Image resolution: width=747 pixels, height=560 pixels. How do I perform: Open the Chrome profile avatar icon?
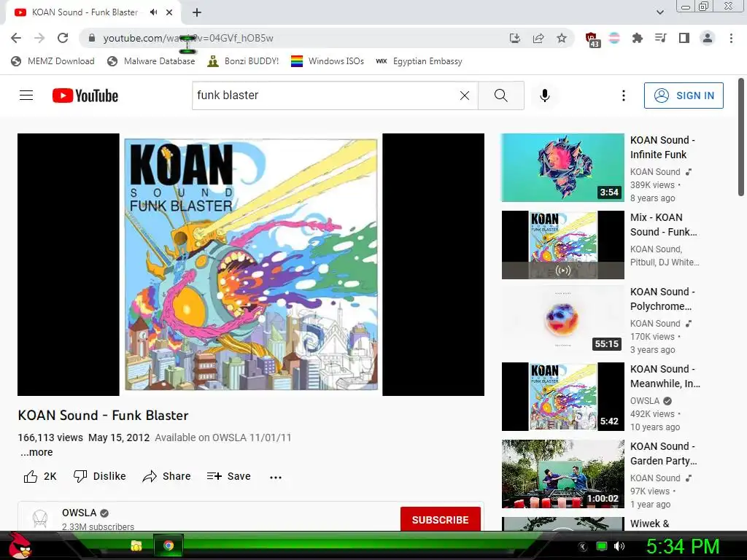click(x=708, y=38)
